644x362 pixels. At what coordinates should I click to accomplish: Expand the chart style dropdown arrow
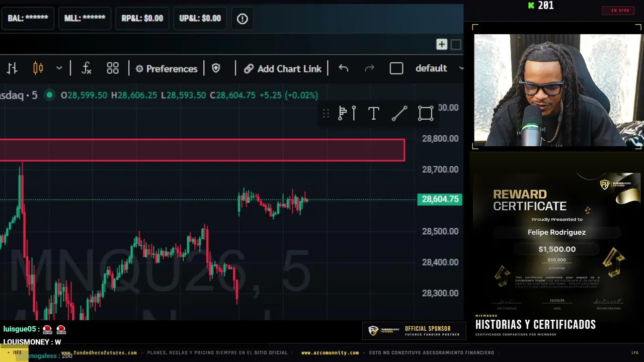59,68
